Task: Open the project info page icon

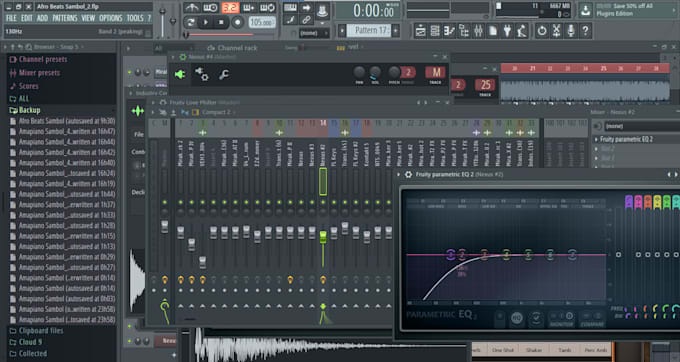Action: (x=493, y=30)
